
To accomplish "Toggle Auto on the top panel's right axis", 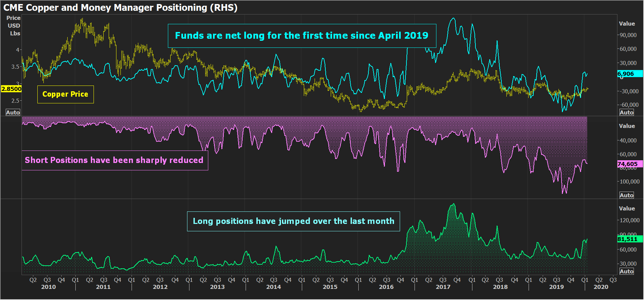I will pyautogui.click(x=626, y=112).
